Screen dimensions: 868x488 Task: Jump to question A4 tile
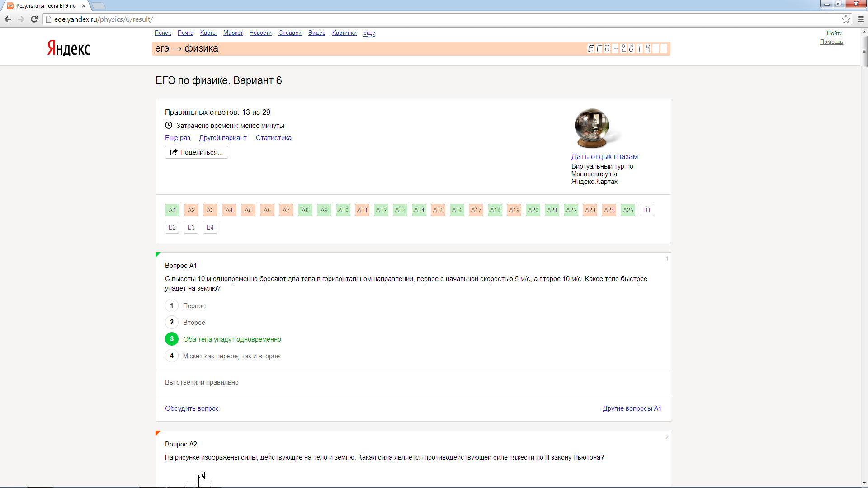click(x=229, y=210)
